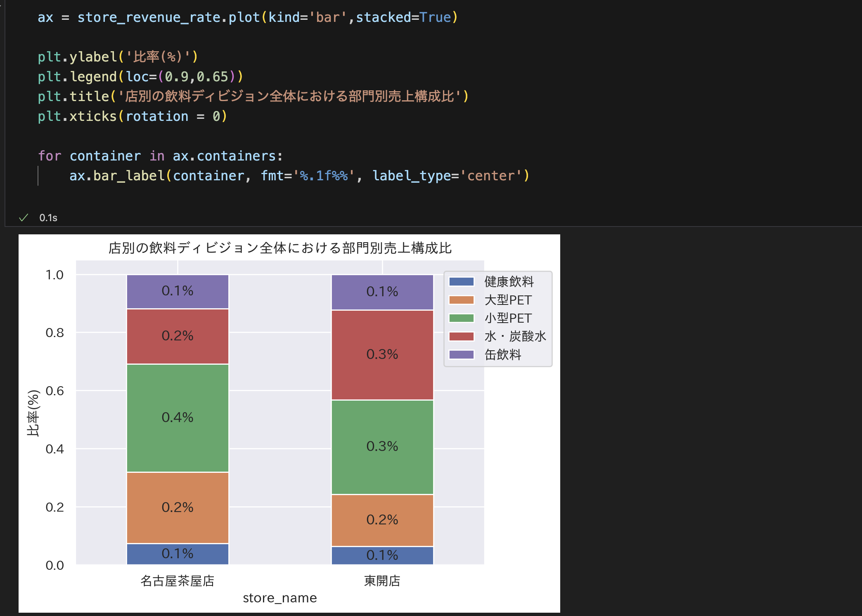Click the orange 大型PET legend swatch
The width and height of the screenshot is (862, 616).
(x=462, y=300)
